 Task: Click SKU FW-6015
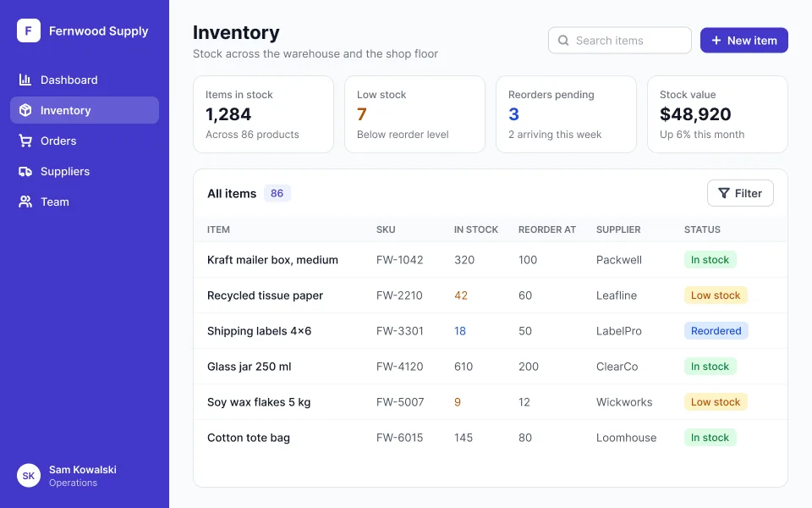tap(400, 438)
